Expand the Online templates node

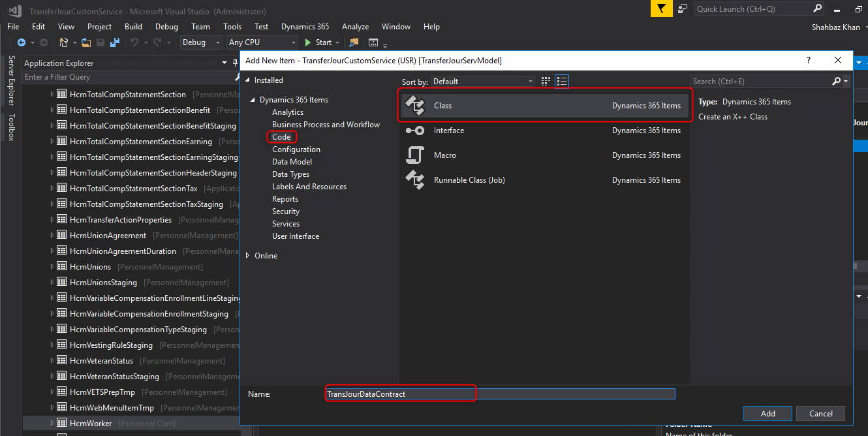click(248, 256)
